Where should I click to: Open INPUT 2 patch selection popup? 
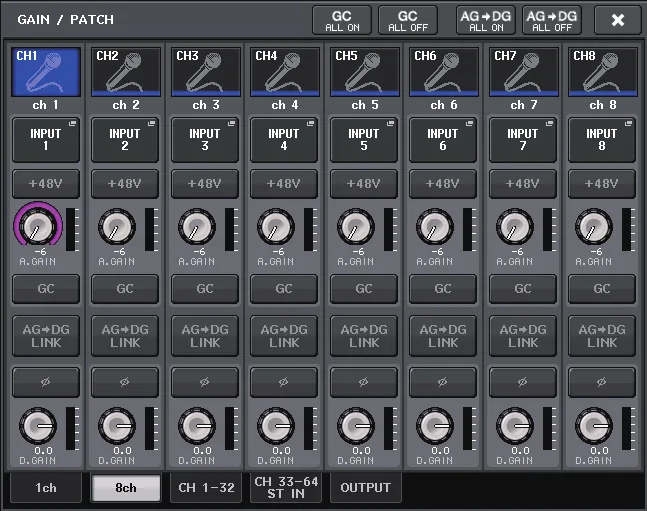125,140
